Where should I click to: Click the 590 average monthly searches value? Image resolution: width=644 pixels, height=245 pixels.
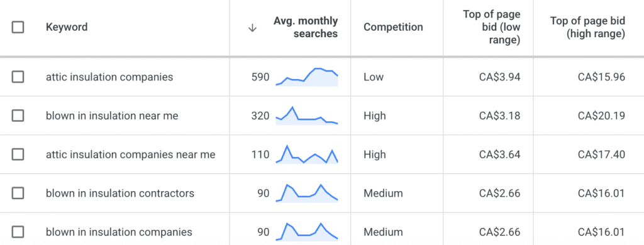pos(260,77)
